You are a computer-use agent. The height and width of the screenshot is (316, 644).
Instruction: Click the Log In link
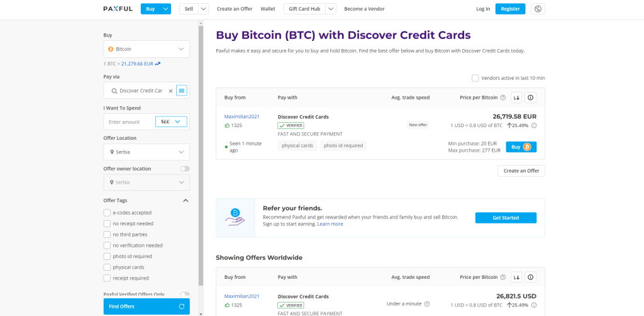click(x=483, y=9)
